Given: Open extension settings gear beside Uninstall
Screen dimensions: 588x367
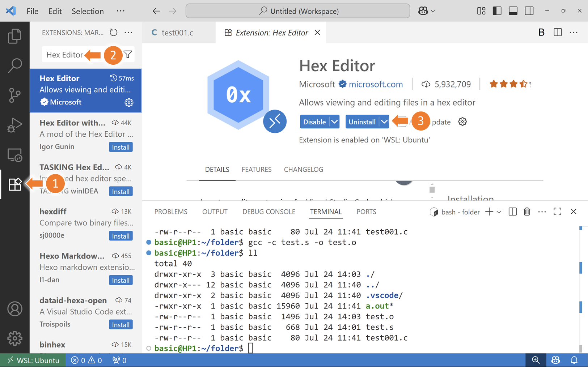Looking at the screenshot, I should 462,122.
